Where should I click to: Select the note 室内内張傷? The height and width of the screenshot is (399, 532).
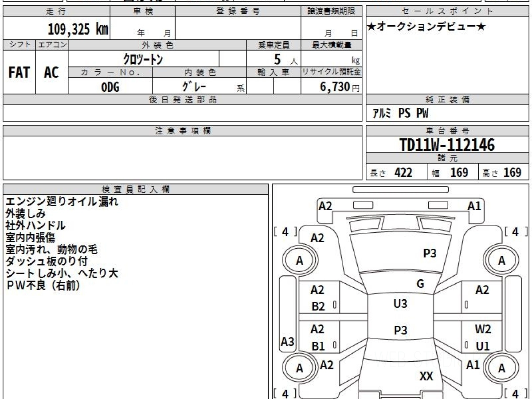[30, 238]
